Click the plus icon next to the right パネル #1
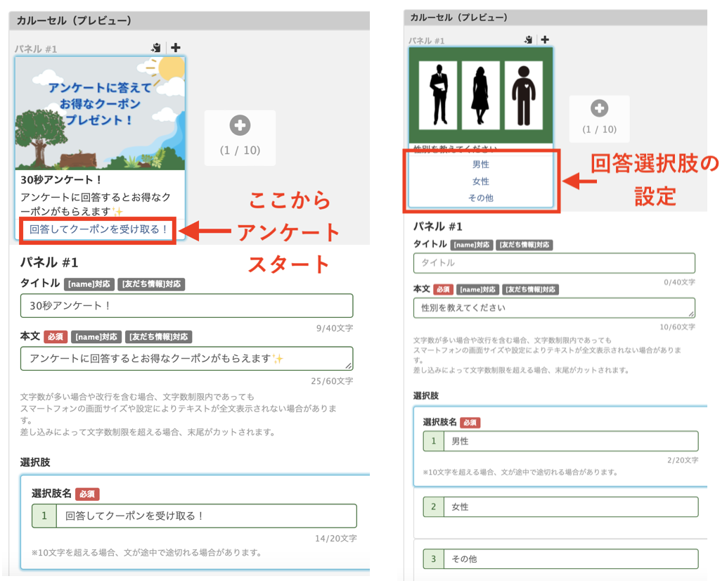The height and width of the screenshot is (588, 727). (x=545, y=40)
